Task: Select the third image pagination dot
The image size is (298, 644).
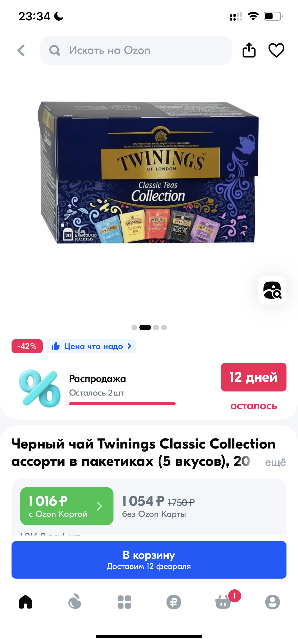Action: tap(156, 328)
